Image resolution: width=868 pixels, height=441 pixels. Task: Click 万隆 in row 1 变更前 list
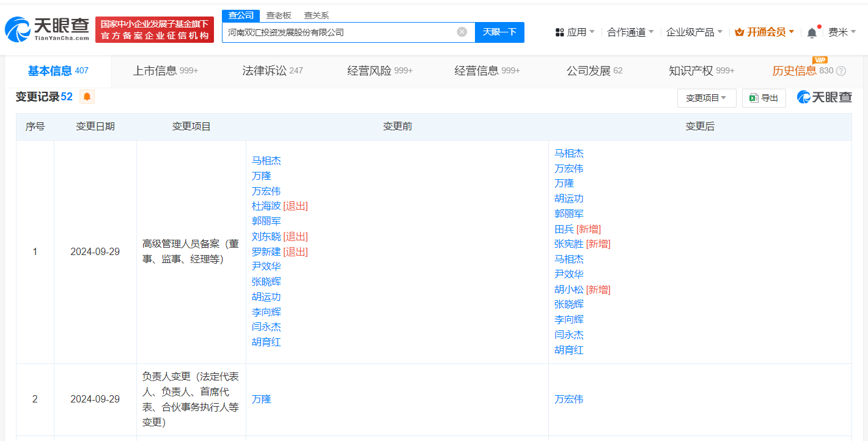tap(262, 176)
